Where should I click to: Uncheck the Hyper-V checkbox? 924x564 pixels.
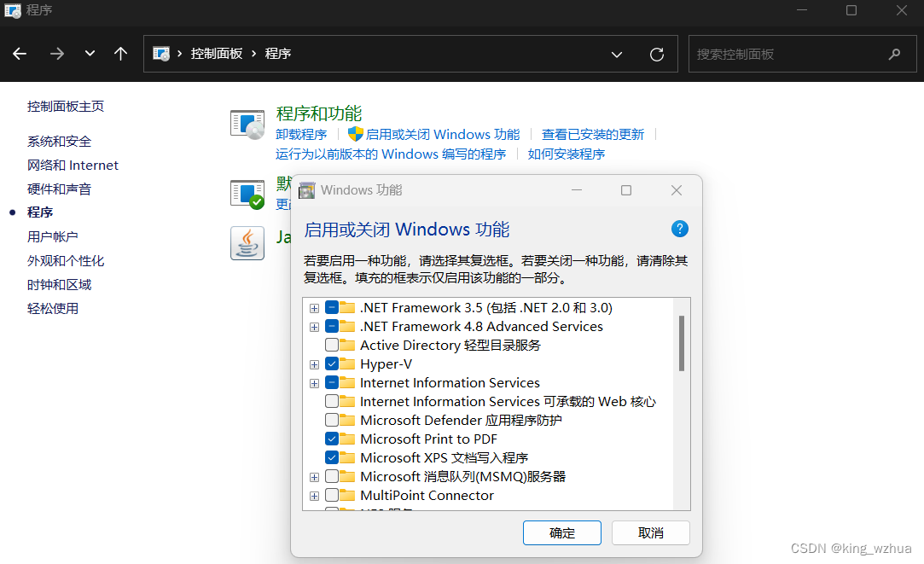(332, 363)
